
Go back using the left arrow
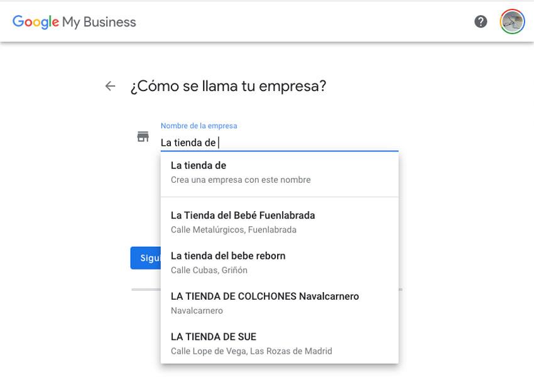point(110,86)
